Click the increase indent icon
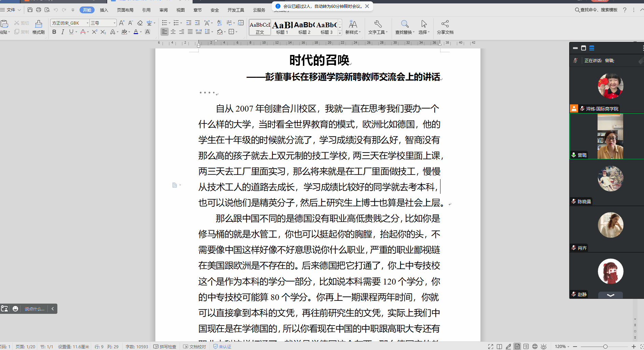Viewport: 644px width, 350px height. [197, 23]
